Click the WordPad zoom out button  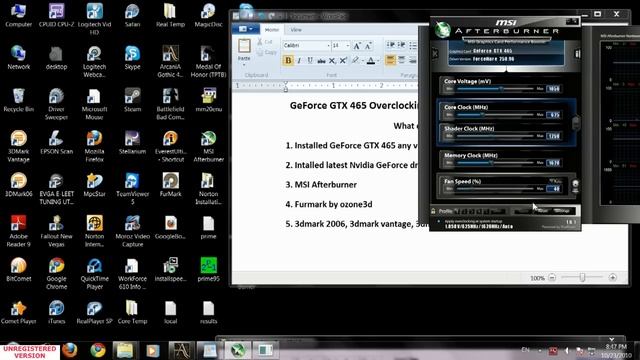click(x=552, y=278)
